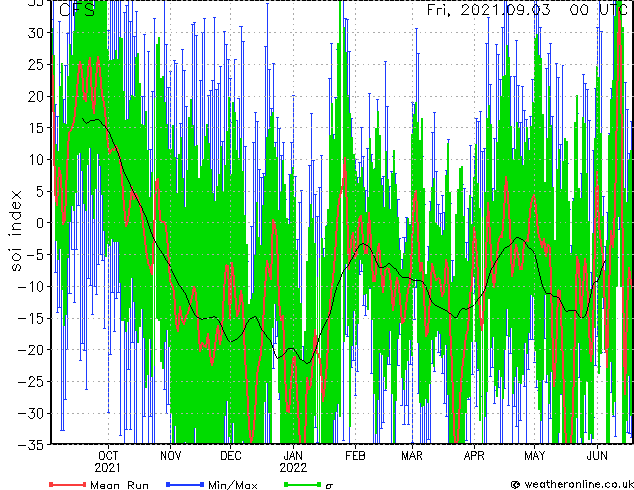Click the y-axis value -30

pyautogui.click(x=31, y=413)
